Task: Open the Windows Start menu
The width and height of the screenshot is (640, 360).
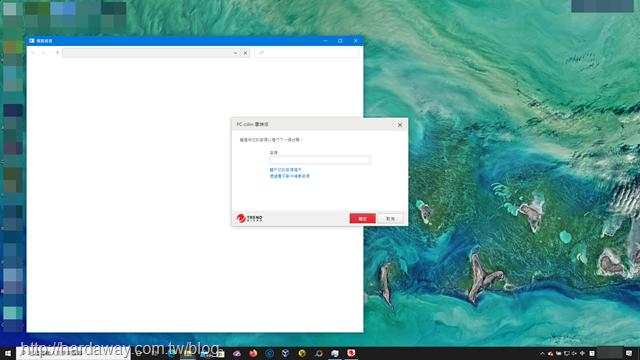Action: pyautogui.click(x=8, y=353)
